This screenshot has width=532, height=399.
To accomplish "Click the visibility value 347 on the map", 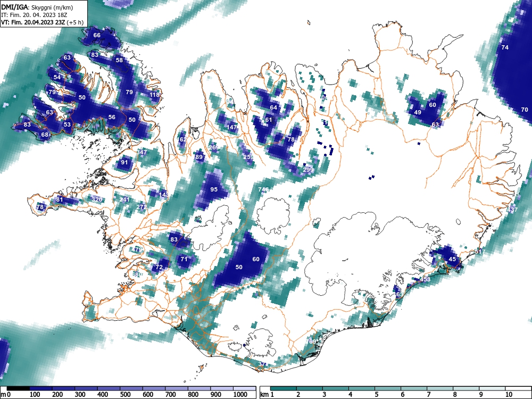I will tap(142, 152).
